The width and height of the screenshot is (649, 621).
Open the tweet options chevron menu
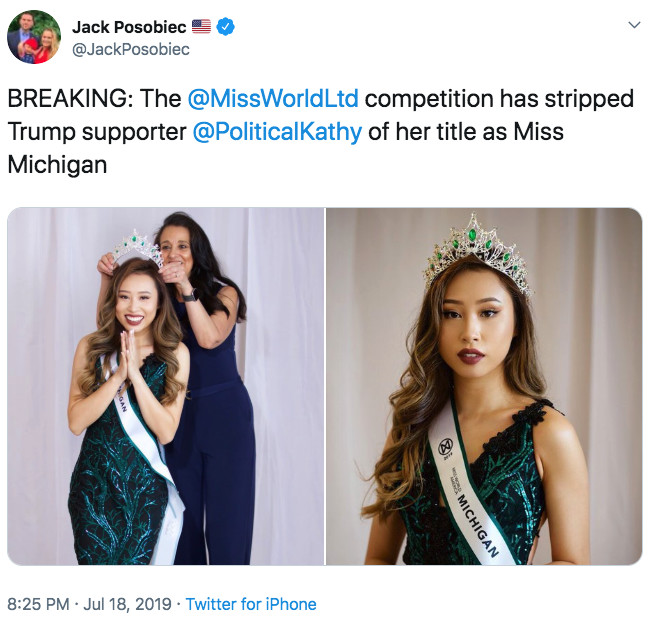[633, 25]
